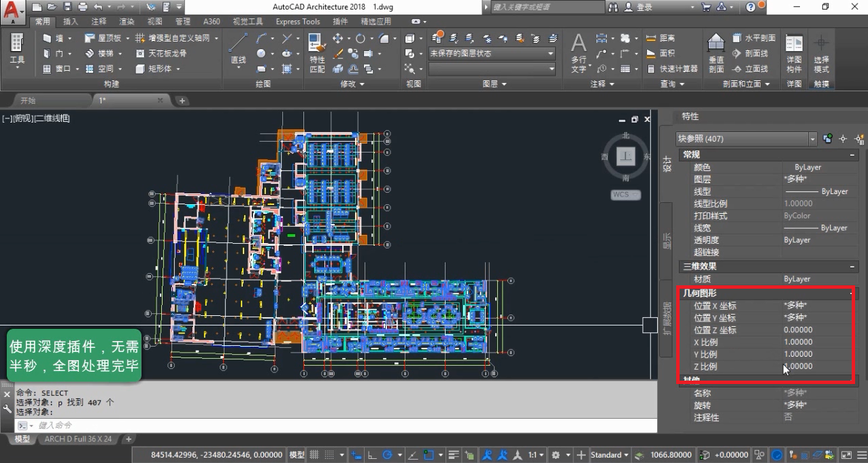
Task: Select the Move tool in Modify panel
Action: pos(338,38)
